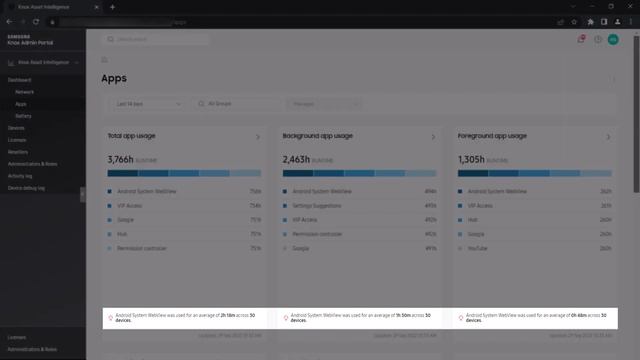Open Network under Dashboard
The image size is (640, 360).
tap(24, 92)
